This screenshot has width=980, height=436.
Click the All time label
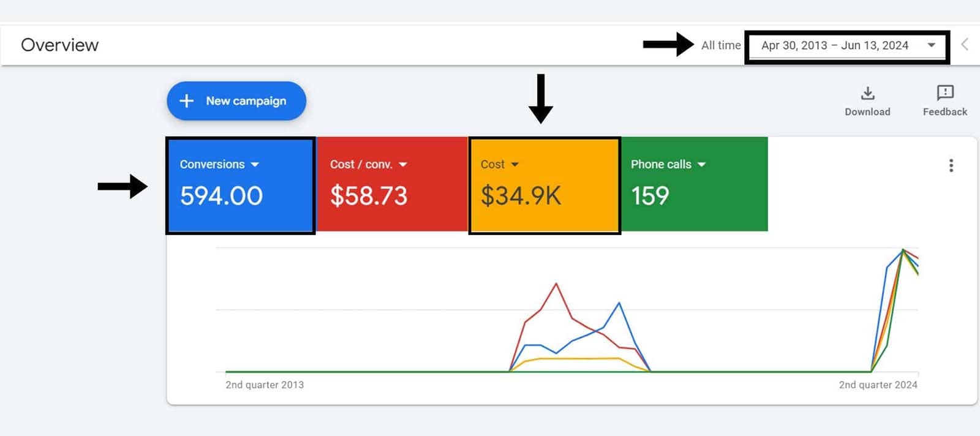pos(720,45)
